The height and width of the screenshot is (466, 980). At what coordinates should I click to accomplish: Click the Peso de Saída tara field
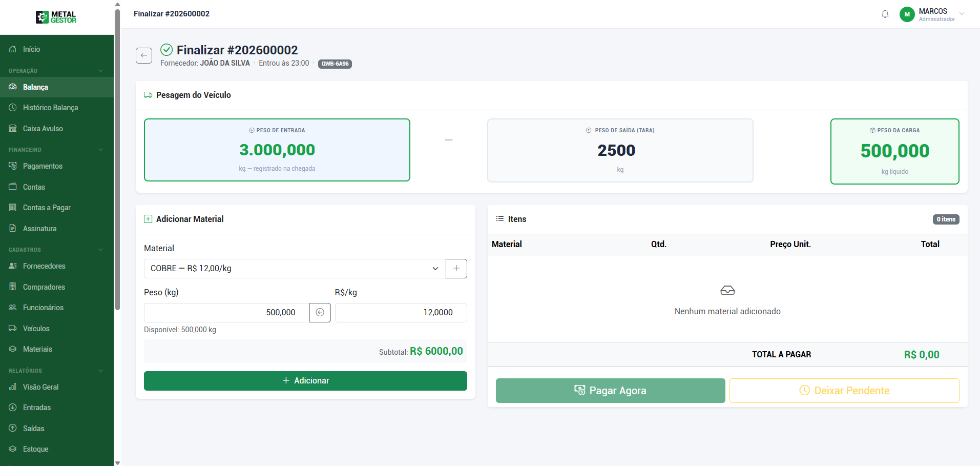[620, 150]
